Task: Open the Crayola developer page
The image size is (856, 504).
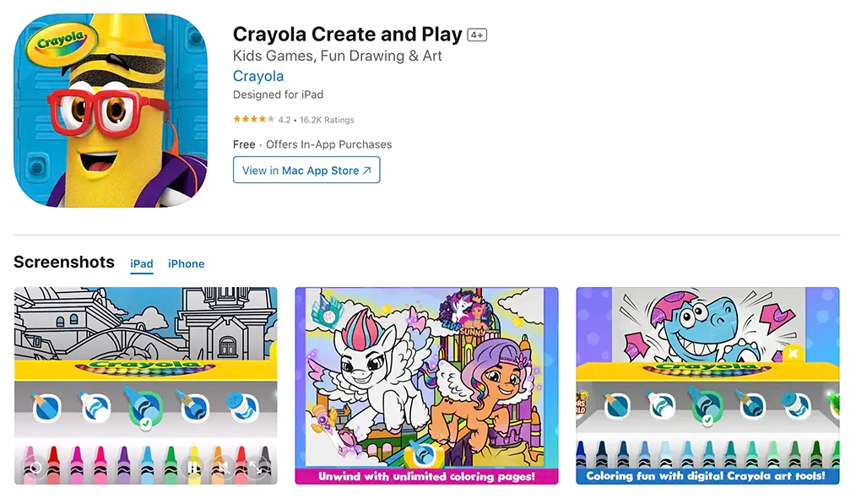Action: (x=257, y=76)
